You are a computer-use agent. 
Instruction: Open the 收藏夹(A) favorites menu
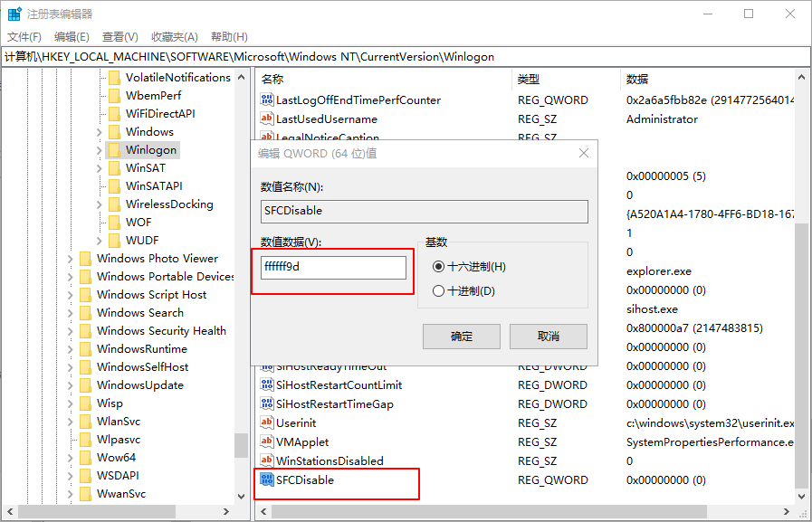174,37
